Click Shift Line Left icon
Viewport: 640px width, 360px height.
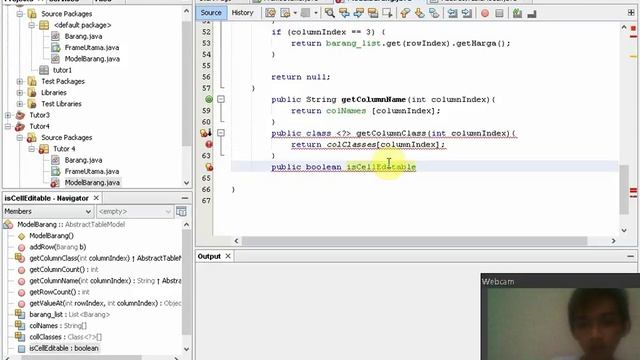452,13
